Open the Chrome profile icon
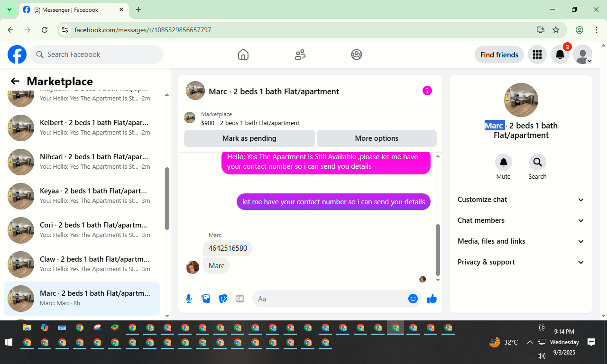 (x=579, y=30)
